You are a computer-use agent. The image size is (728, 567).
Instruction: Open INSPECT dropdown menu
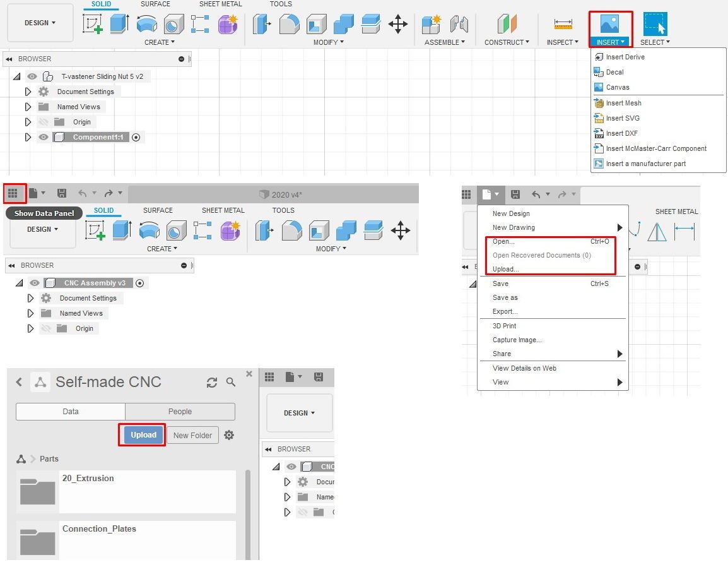[563, 42]
